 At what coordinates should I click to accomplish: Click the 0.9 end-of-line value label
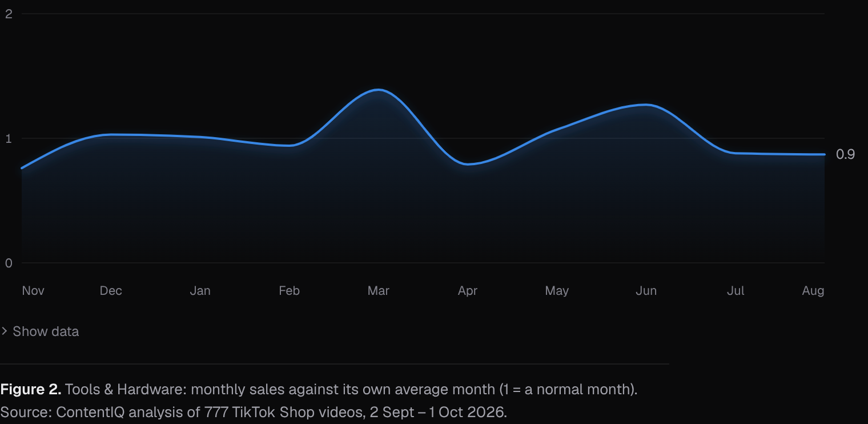click(845, 154)
